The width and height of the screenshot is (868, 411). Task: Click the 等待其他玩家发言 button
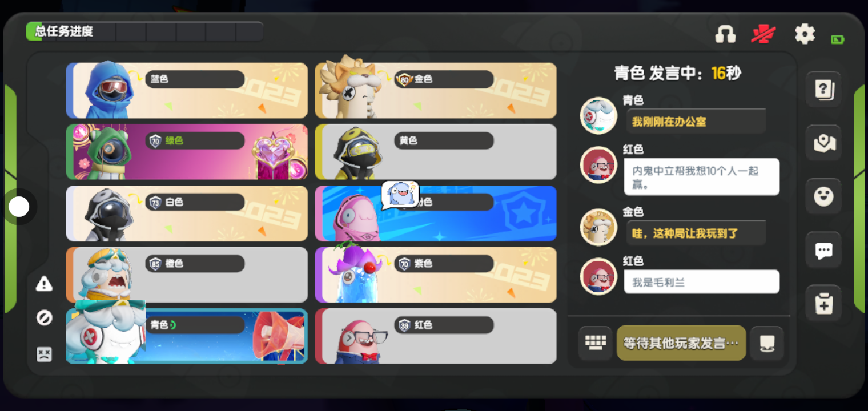[681, 342]
